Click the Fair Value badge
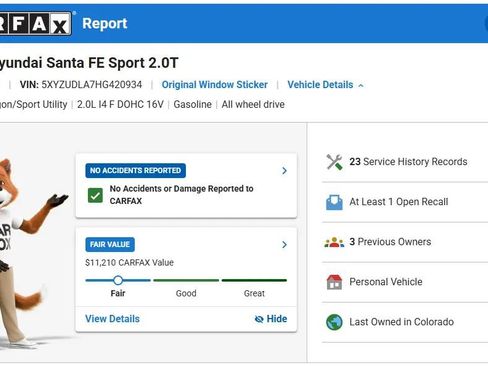Image resolution: width=488 pixels, height=366 pixels. coord(110,245)
